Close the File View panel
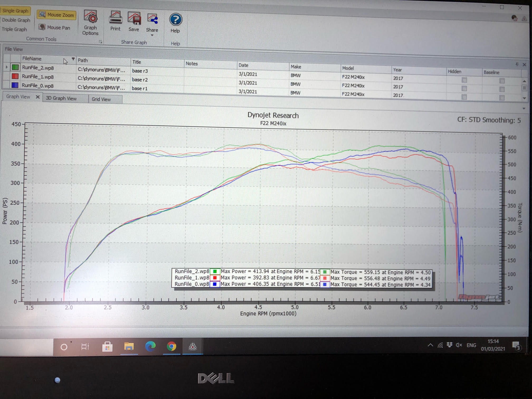The width and height of the screenshot is (532, 399). (x=524, y=65)
